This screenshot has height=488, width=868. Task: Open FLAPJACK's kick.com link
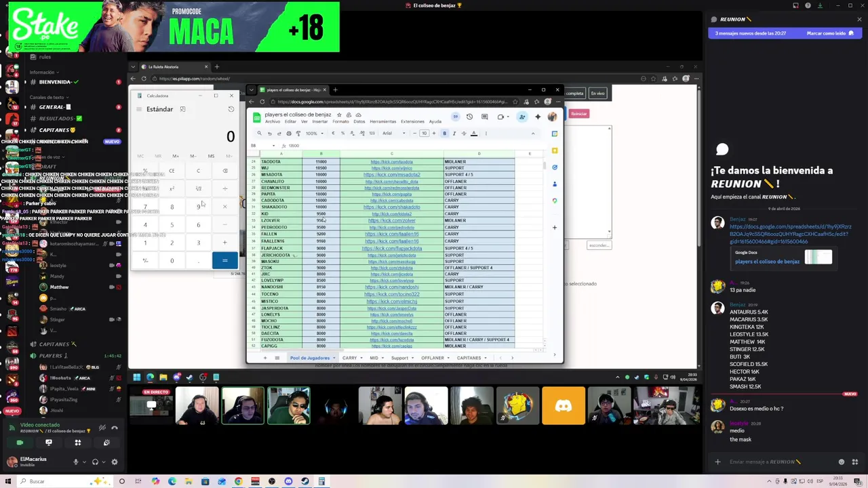(391, 248)
